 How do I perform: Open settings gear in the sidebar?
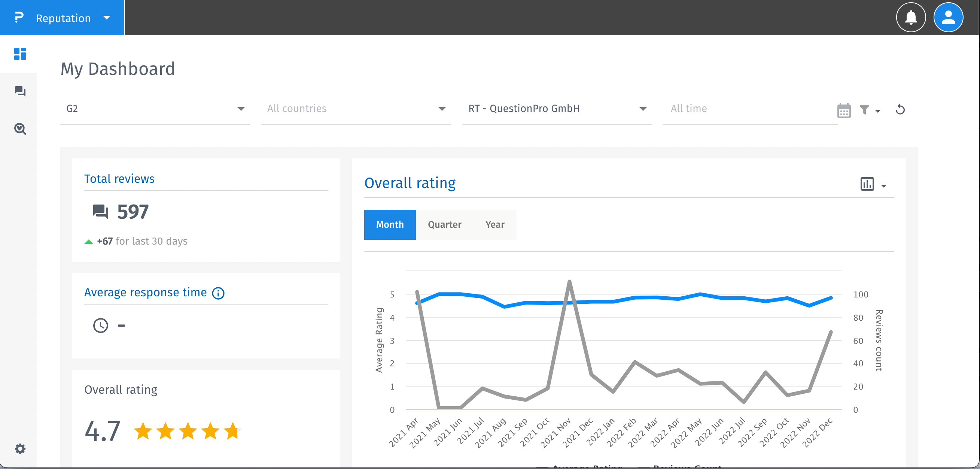point(20,448)
